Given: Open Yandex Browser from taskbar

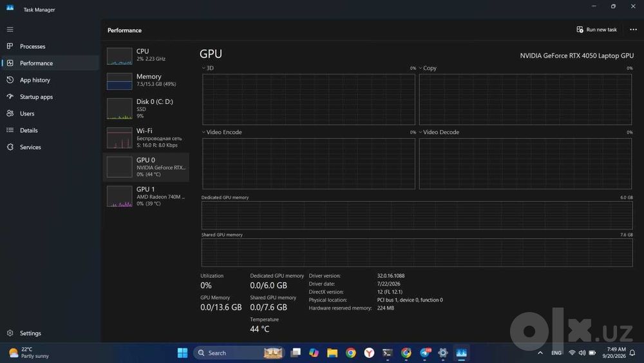Looking at the screenshot, I should (369, 353).
